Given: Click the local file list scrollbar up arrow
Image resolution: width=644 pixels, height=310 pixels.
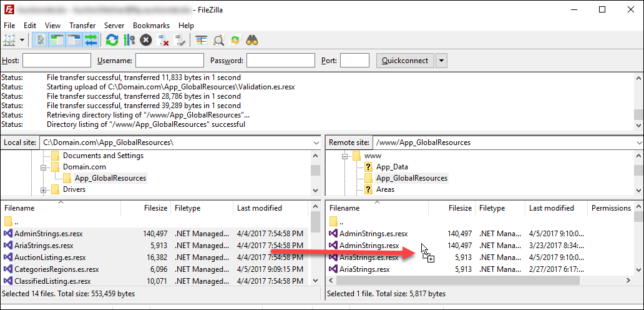Looking at the screenshot, I should [x=315, y=207].
